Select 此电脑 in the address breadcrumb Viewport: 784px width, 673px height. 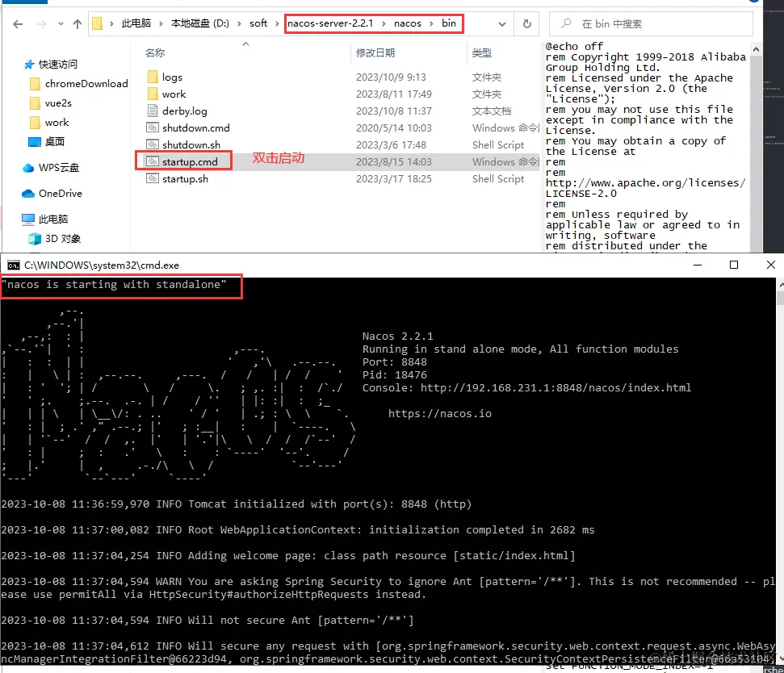tap(136, 23)
